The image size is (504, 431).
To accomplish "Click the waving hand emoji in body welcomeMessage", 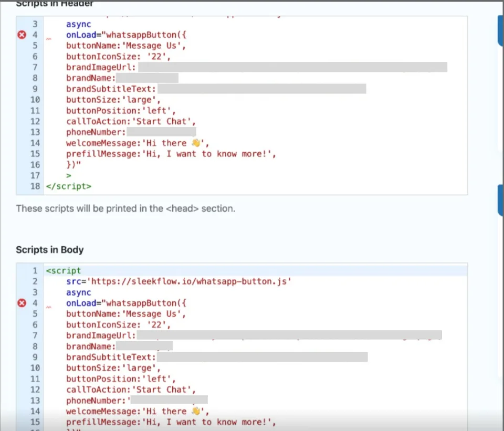I will click(196, 411).
